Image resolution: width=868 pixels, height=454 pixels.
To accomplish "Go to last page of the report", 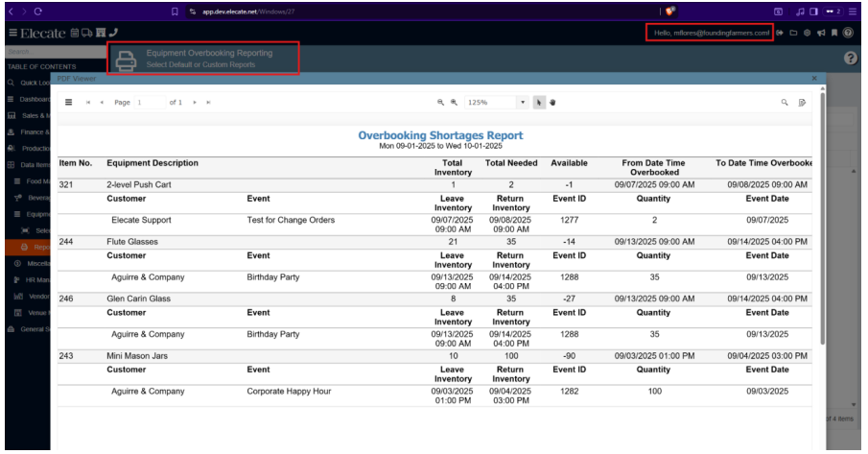I will tap(209, 102).
